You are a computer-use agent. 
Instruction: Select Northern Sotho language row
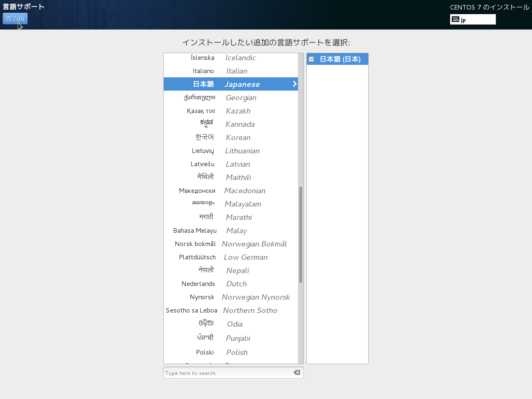231,310
